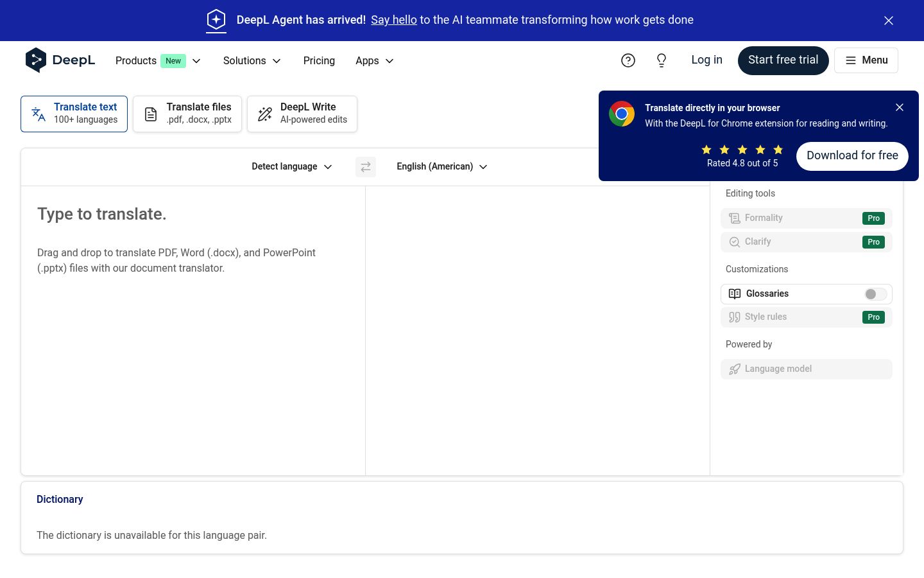The image size is (924, 578).
Task: Click the Glossaries book icon
Action: 735,293
